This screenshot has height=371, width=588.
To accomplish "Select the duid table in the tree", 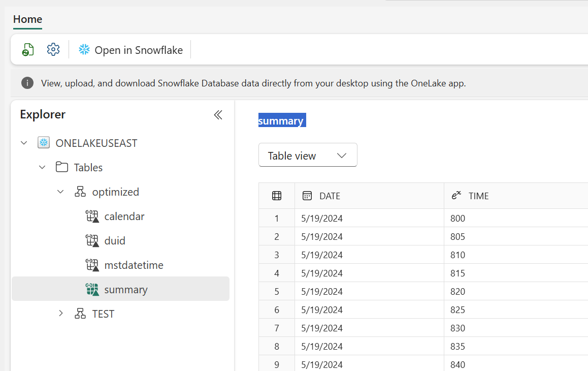I will point(114,240).
